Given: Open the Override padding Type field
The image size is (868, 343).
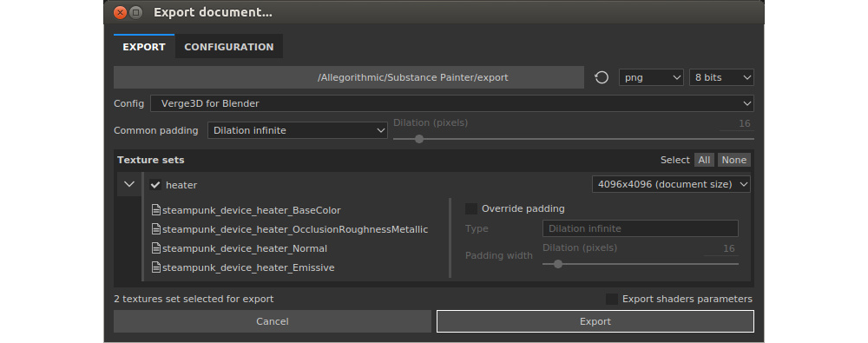Looking at the screenshot, I should tap(640, 228).
